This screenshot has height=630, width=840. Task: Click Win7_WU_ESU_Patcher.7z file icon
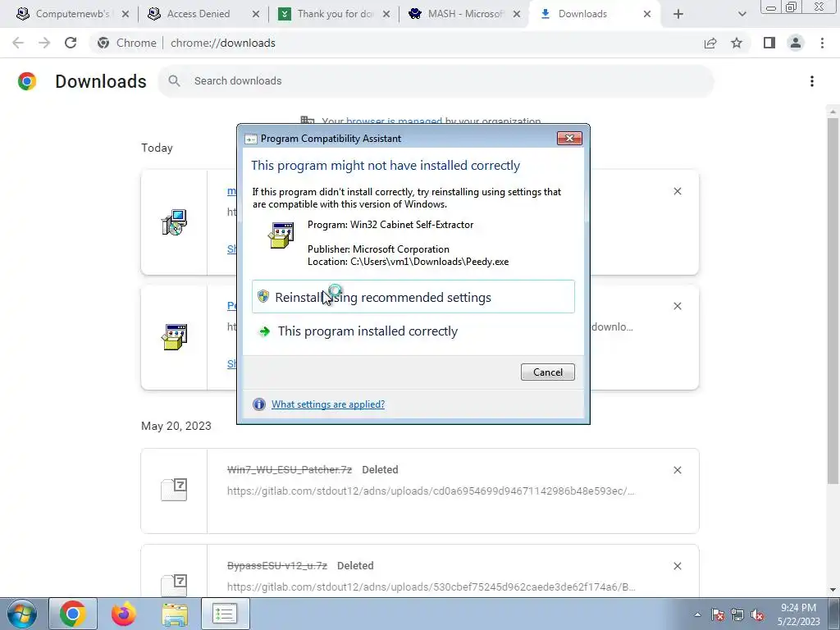(174, 489)
